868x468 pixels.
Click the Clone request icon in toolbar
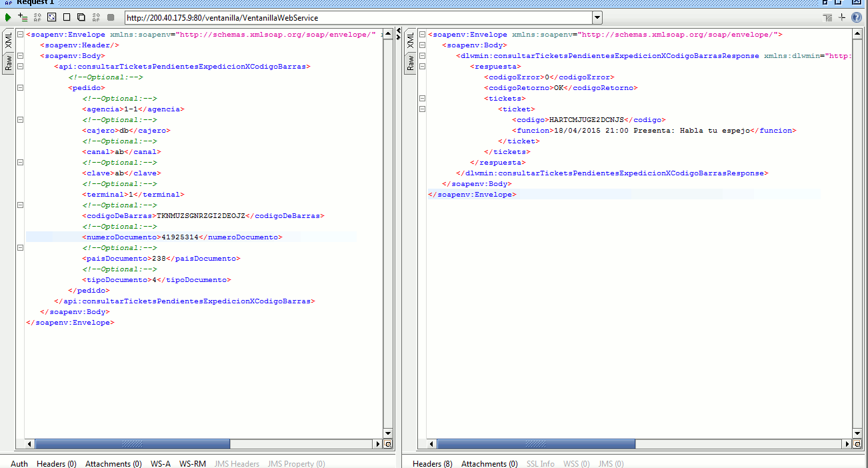[x=81, y=17]
